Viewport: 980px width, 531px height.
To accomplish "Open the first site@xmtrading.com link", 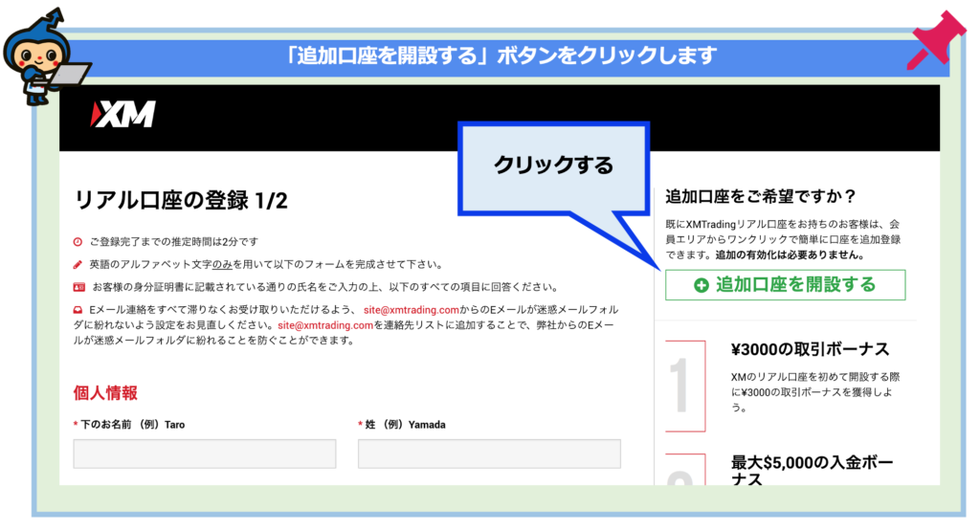I will pos(412,310).
